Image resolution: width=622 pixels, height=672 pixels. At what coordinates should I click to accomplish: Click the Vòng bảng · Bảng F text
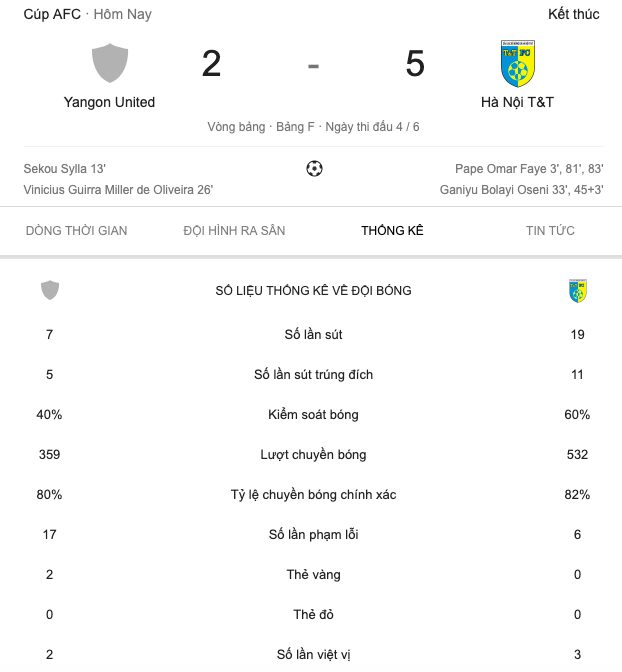point(261,127)
